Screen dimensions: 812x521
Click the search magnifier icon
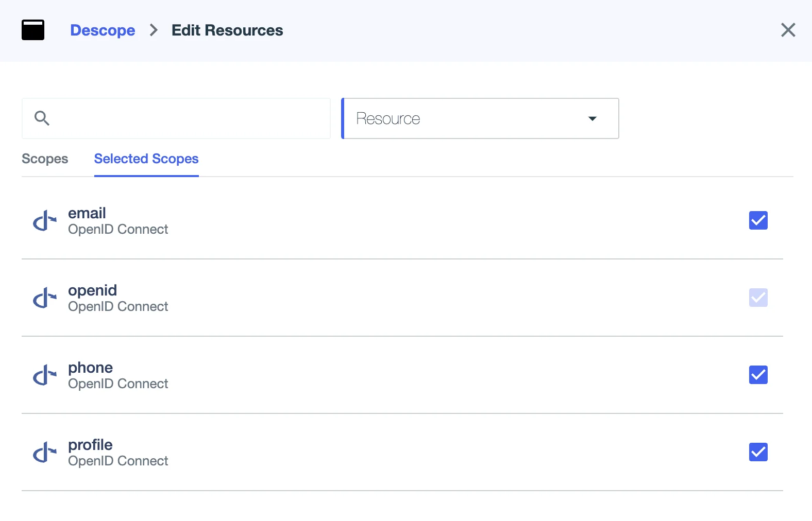click(x=42, y=118)
